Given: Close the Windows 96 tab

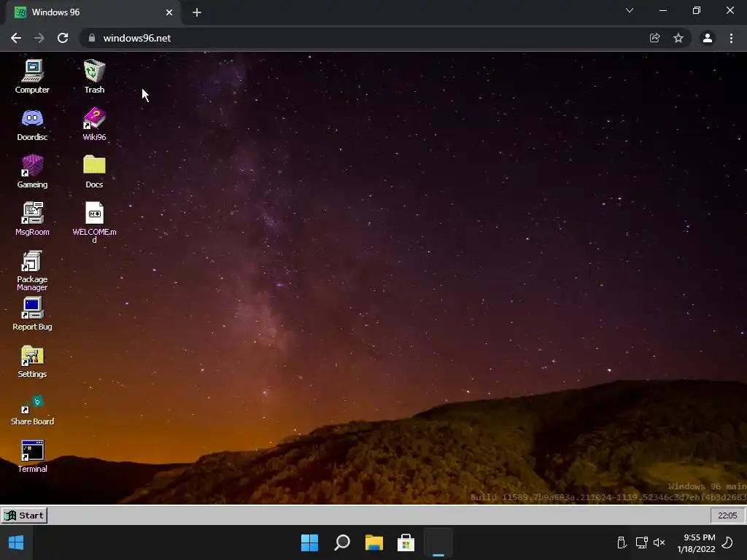Looking at the screenshot, I should 169,12.
